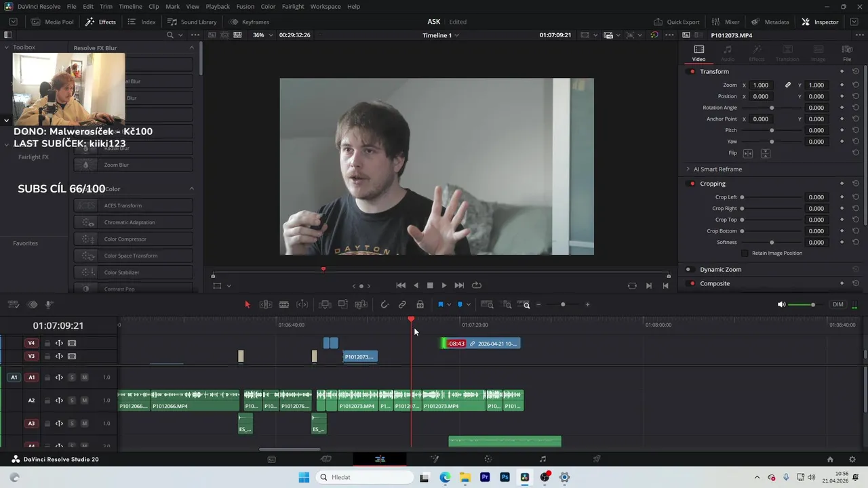Reset the Transform section
Image resolution: width=868 pixels, height=488 pixels.
(856, 71)
